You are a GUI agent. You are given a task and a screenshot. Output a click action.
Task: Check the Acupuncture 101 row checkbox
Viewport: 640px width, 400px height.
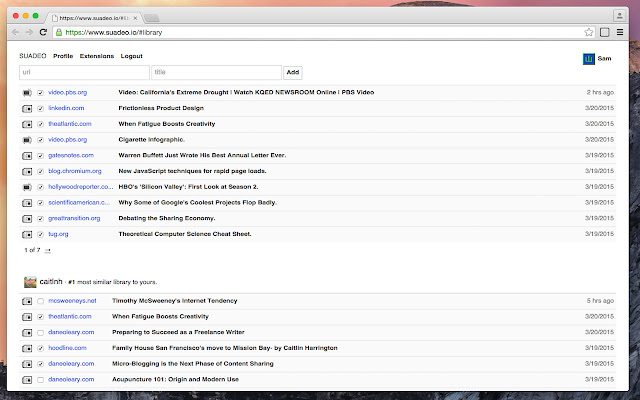click(x=40, y=380)
